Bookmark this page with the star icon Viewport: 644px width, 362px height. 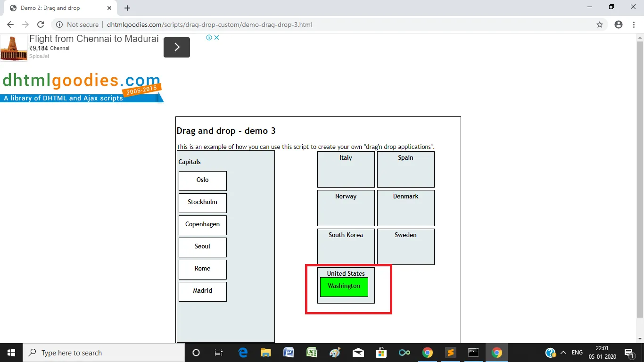click(x=600, y=25)
